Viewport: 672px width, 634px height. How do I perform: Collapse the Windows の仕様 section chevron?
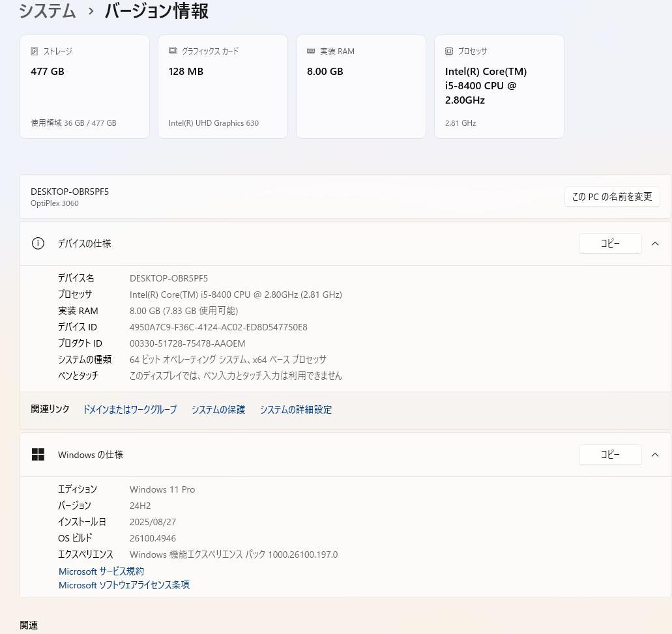655,454
